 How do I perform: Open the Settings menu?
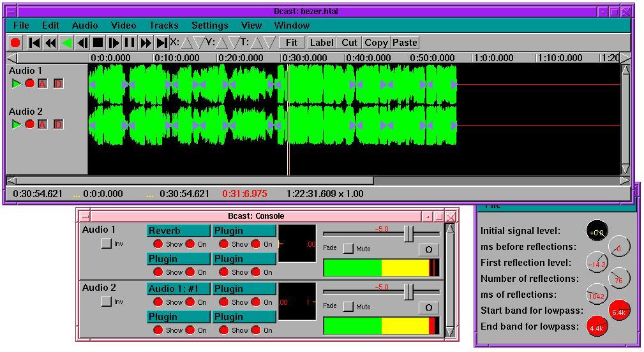tap(209, 26)
